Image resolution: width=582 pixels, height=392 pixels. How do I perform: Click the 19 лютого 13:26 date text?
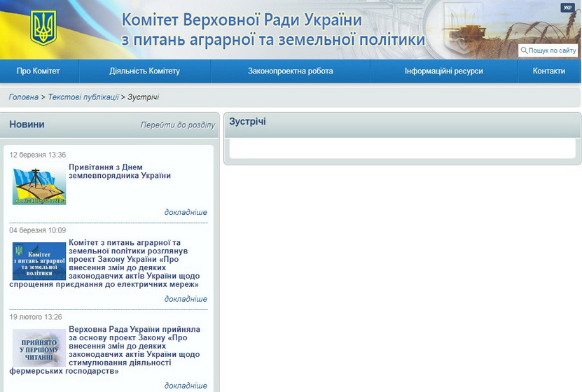tap(36, 317)
